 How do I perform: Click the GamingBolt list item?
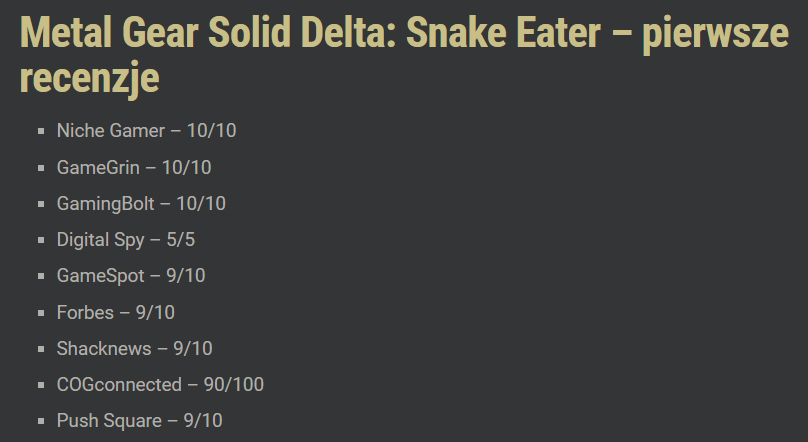tap(105, 203)
